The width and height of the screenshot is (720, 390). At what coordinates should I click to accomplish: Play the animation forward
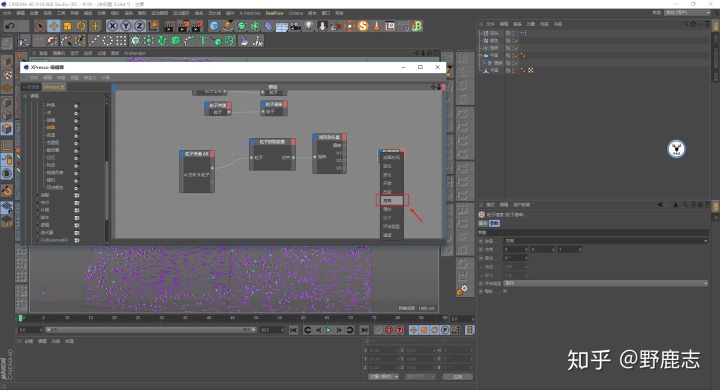[329, 330]
